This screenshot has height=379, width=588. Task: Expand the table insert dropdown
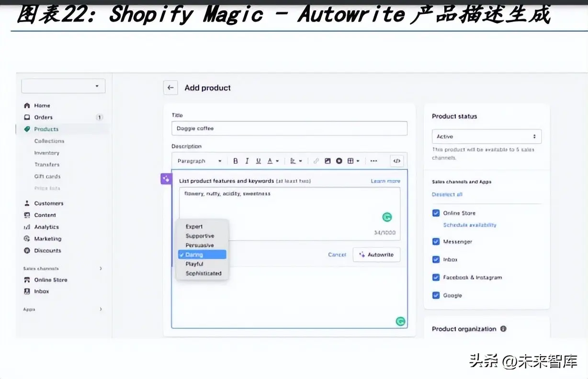pyautogui.click(x=353, y=161)
